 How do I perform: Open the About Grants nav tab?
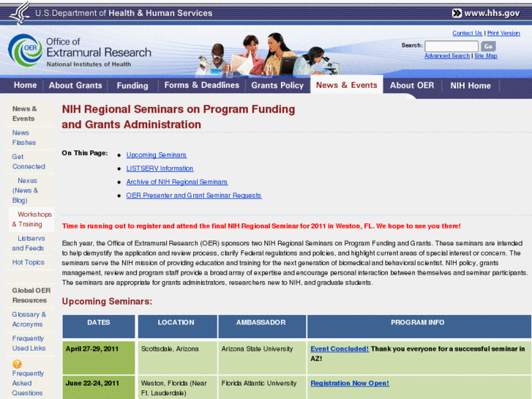(x=75, y=85)
